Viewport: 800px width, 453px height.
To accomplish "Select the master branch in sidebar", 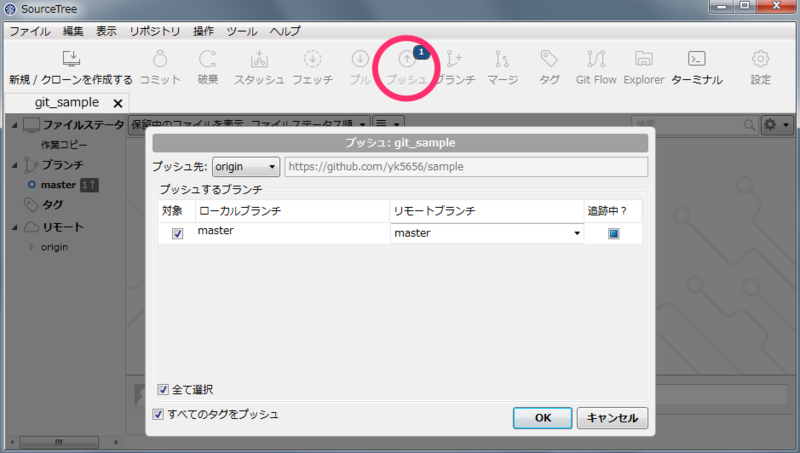I will click(58, 185).
